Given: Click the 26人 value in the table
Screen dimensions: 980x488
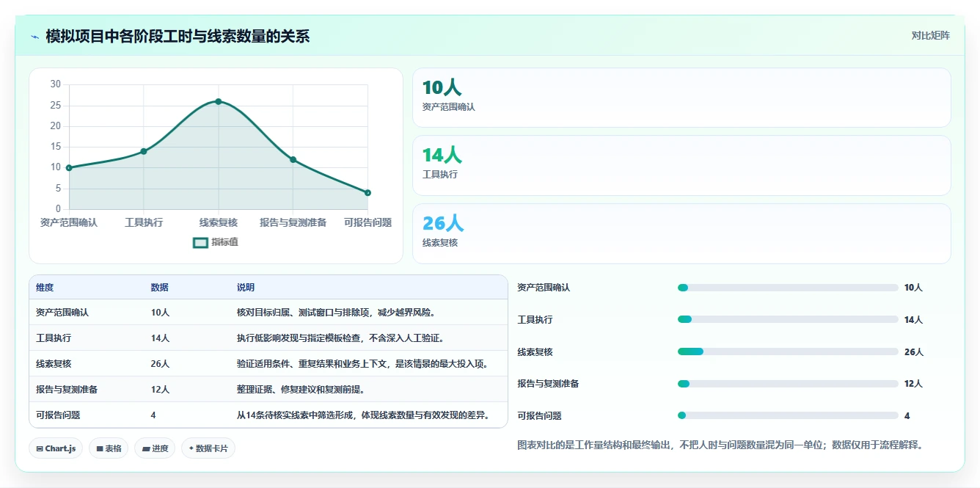Looking at the screenshot, I should point(160,364).
